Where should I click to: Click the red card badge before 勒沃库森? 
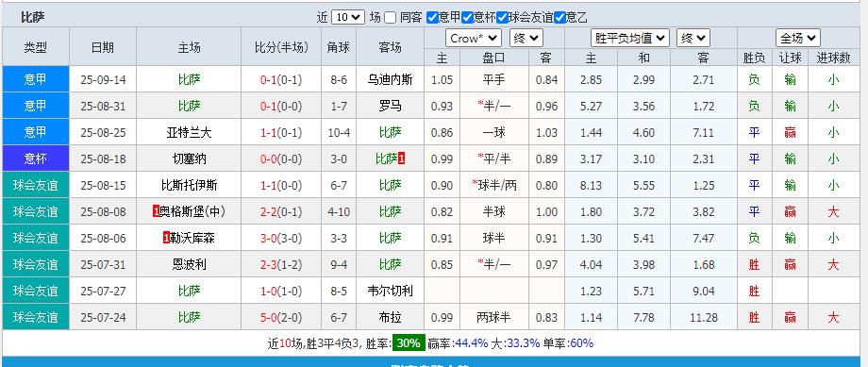point(167,238)
